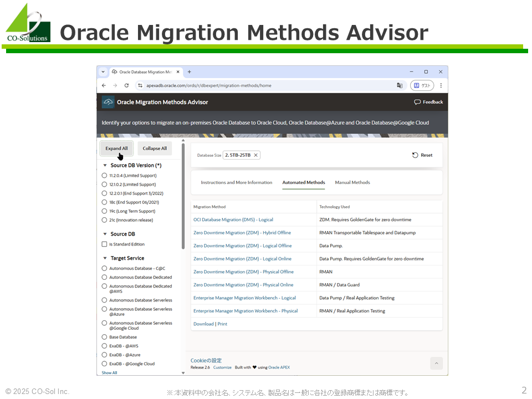Select 19c (Long Term Support) version
This screenshot has height=399, width=532.
[105, 211]
